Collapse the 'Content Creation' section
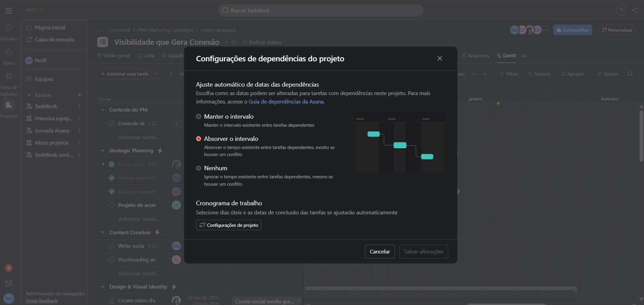 coord(103,233)
